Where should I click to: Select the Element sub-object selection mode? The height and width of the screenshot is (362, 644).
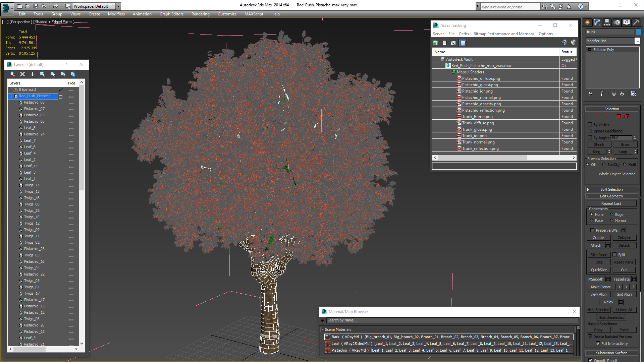pyautogui.click(x=627, y=117)
